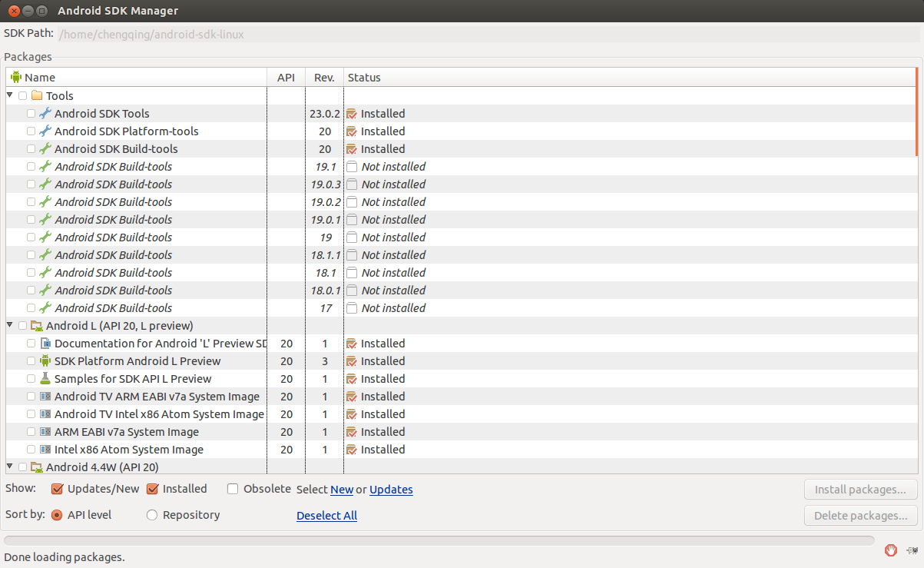Check the Build-tools 18.0.1 checkbox
This screenshot has height=568, width=924.
point(31,291)
